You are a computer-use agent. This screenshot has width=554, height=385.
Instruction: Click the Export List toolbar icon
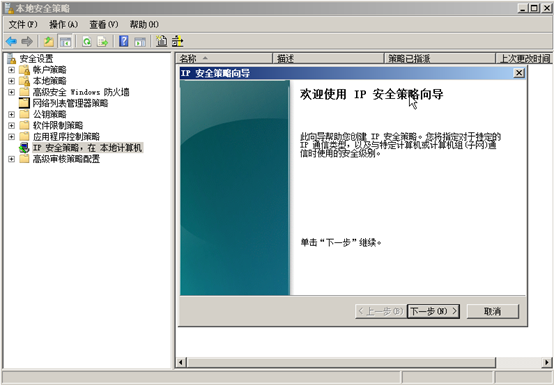[103, 41]
